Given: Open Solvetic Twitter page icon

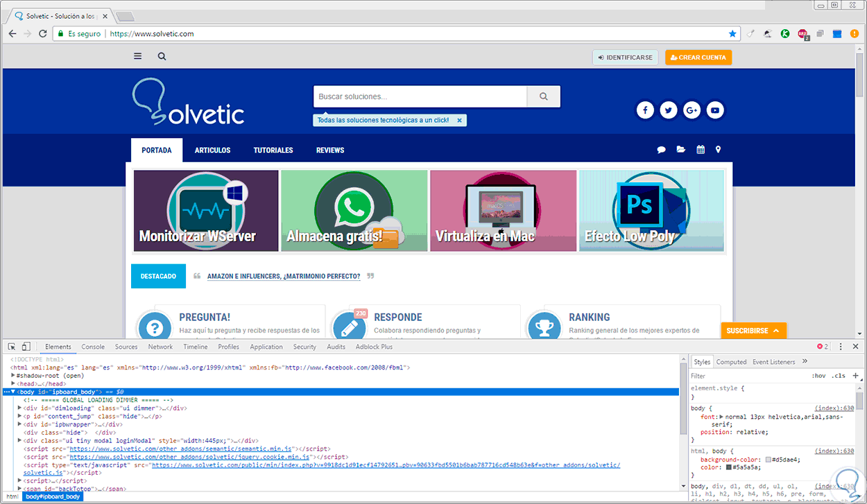Looking at the screenshot, I should tap(669, 110).
